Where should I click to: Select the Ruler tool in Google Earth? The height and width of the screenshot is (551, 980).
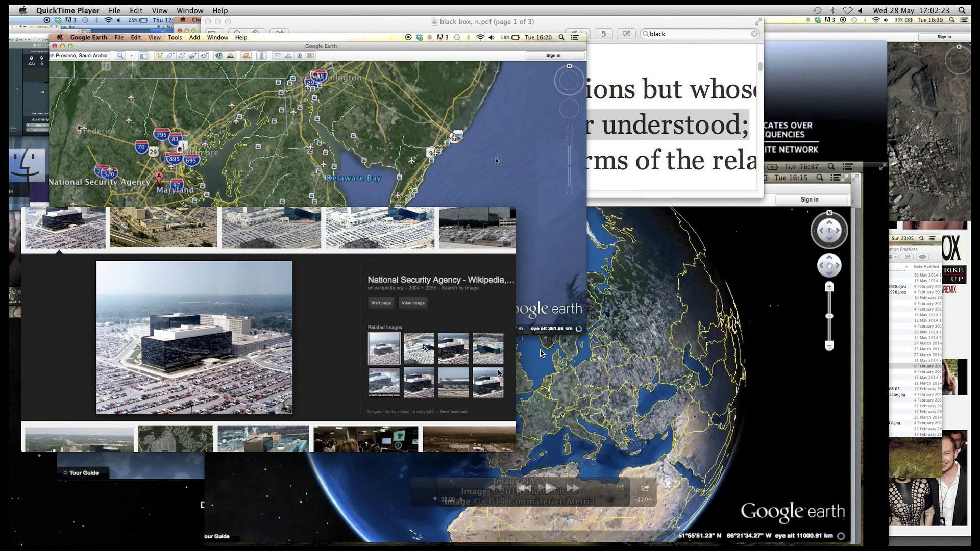[x=262, y=56]
